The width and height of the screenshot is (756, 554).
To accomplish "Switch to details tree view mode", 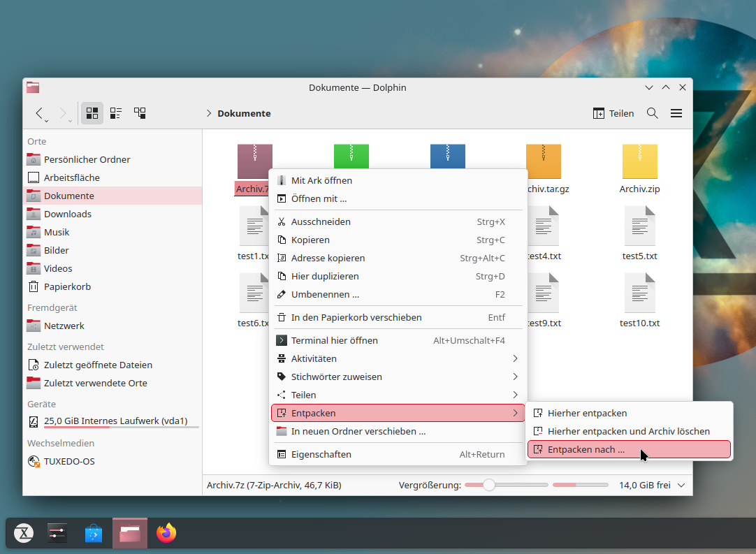I will pyautogui.click(x=140, y=113).
